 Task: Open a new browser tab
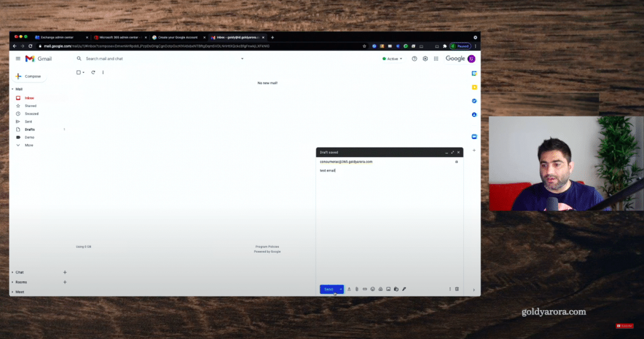[273, 38]
